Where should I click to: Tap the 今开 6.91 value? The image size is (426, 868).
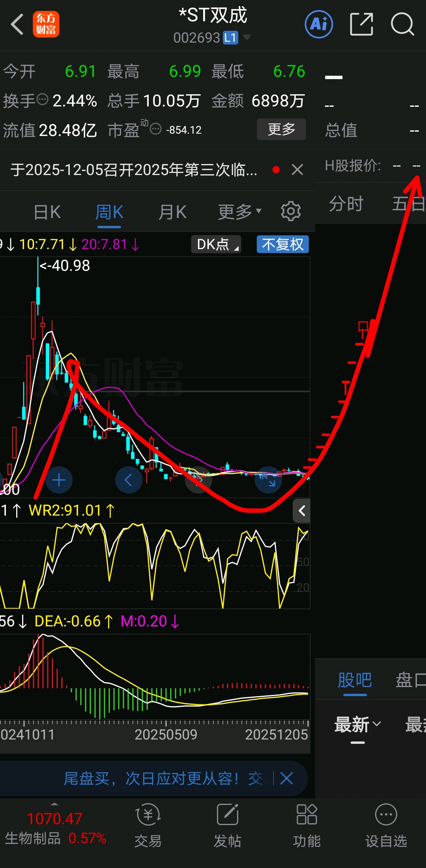click(50, 72)
